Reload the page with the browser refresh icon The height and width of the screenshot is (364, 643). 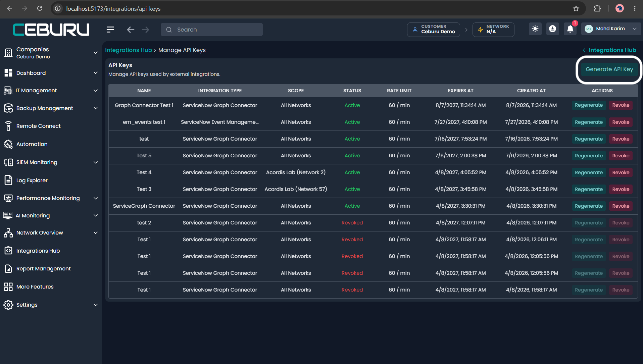tap(40, 8)
